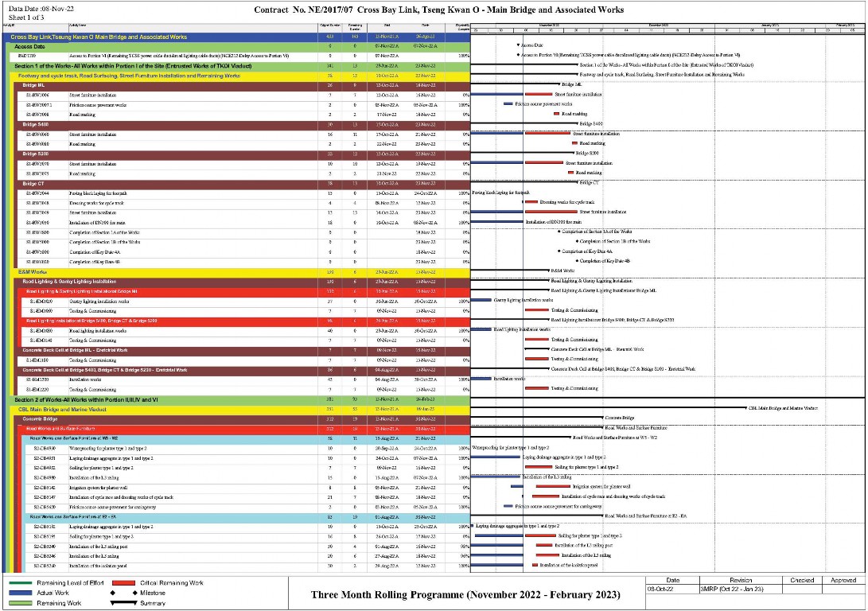
Task: Click the Remaining Level of Effort legend swatch
Action: click(21, 583)
